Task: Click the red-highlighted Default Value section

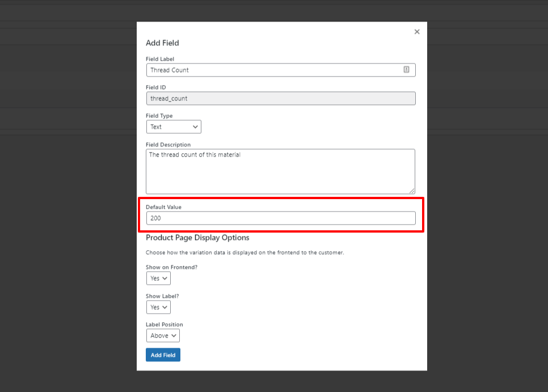Action: (x=280, y=214)
